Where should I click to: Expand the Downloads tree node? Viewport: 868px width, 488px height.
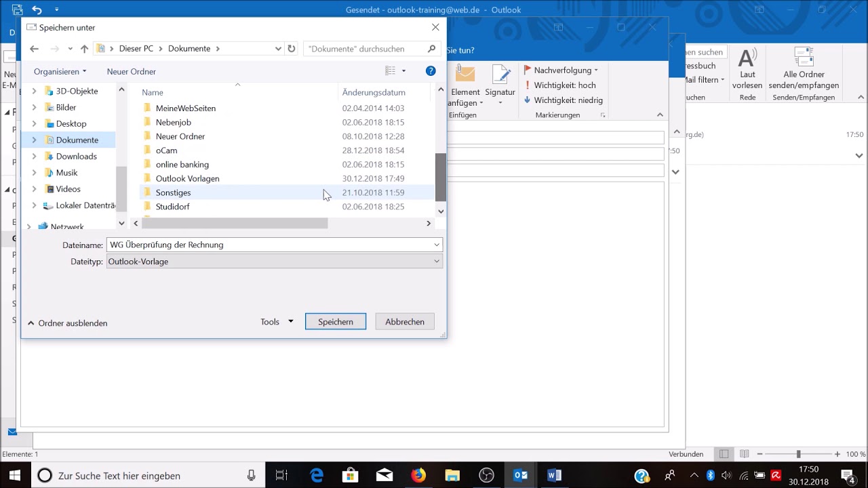pos(34,156)
